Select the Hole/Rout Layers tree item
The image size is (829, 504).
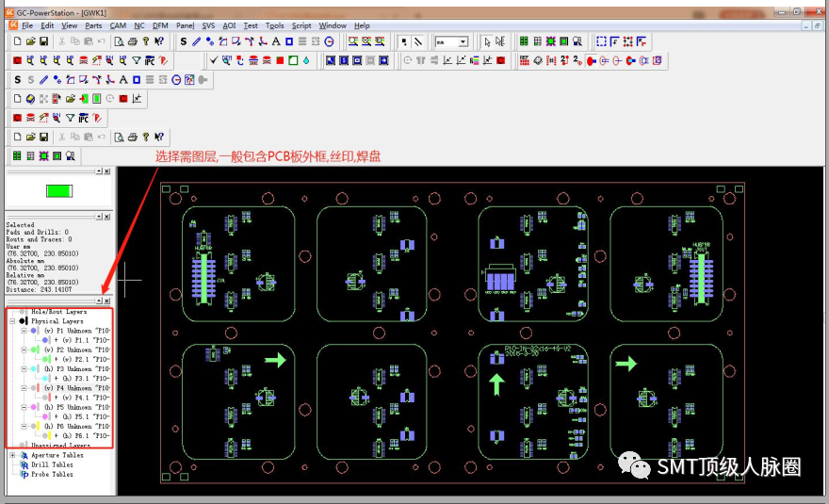[58, 312]
